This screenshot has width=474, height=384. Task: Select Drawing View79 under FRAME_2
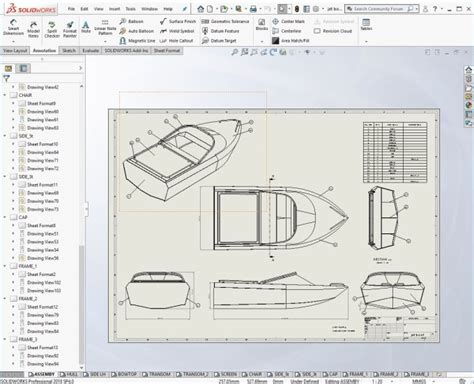(39, 315)
